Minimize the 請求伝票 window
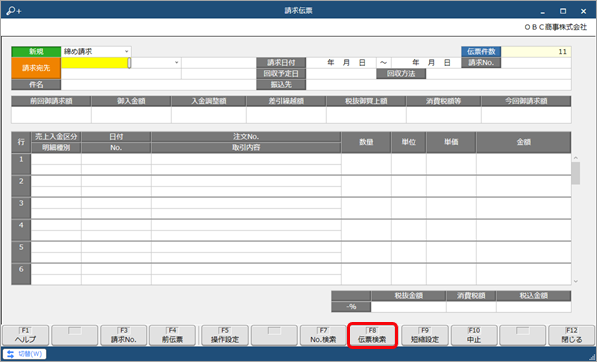 (x=543, y=11)
